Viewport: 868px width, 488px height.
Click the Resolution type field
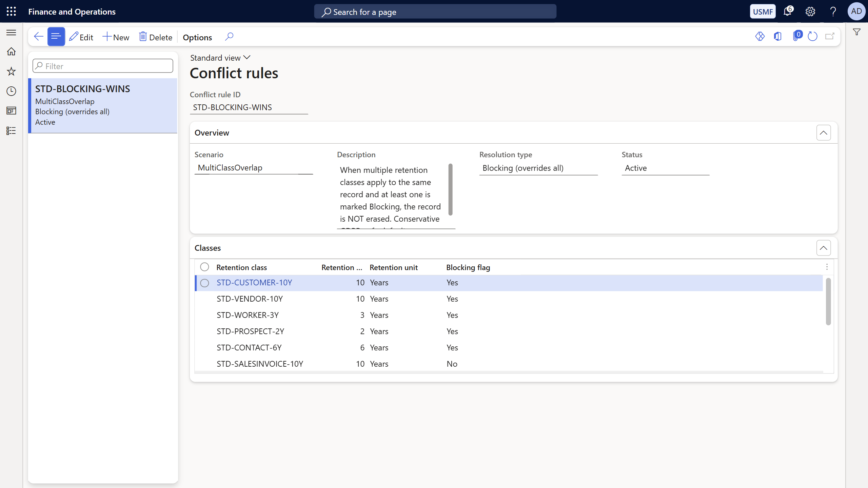tap(538, 168)
